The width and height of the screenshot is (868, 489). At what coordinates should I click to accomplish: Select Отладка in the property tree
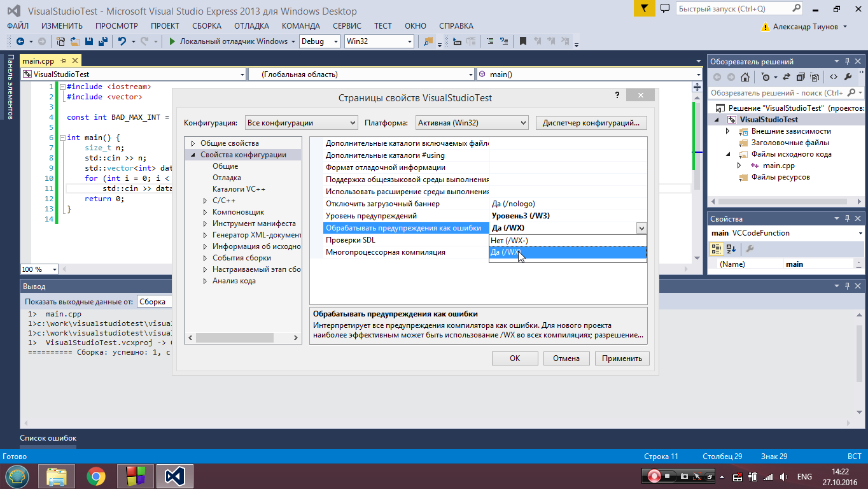[227, 178]
